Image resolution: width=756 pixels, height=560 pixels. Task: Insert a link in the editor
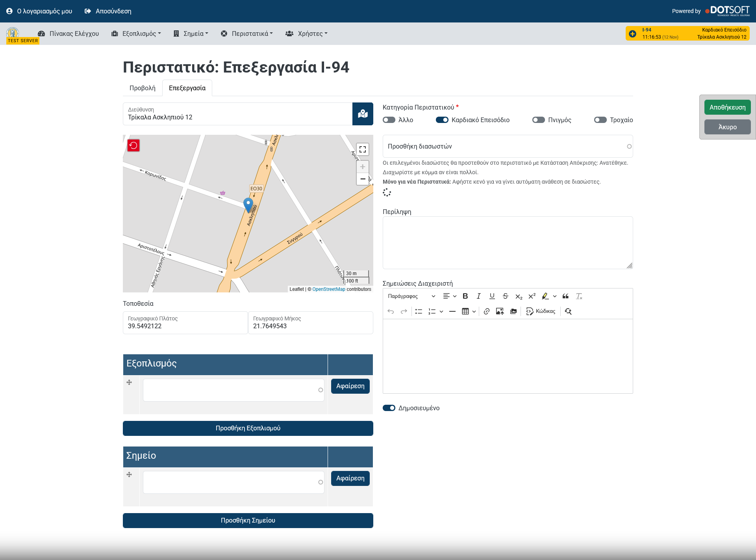click(487, 311)
